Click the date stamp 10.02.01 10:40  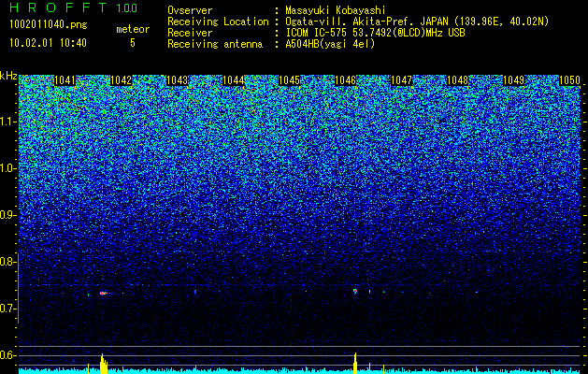pos(48,43)
